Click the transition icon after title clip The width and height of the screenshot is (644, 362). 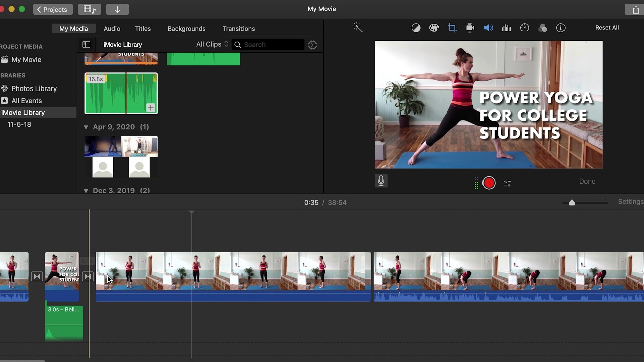(x=88, y=276)
